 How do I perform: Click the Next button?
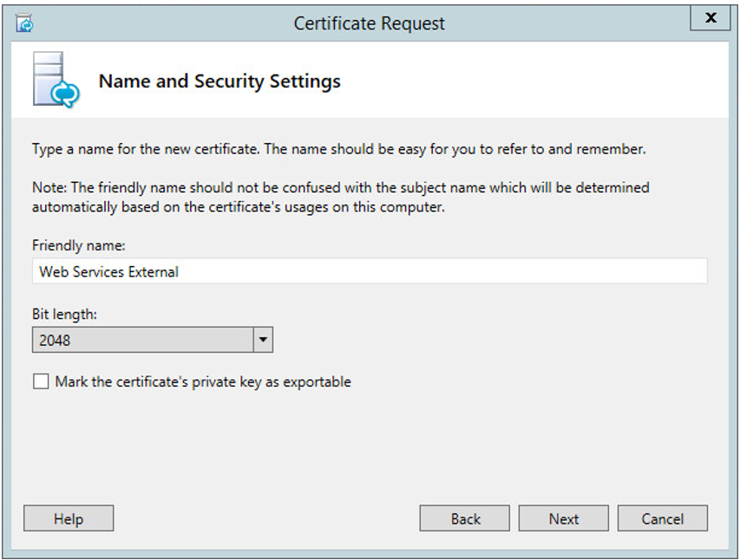pos(563,518)
